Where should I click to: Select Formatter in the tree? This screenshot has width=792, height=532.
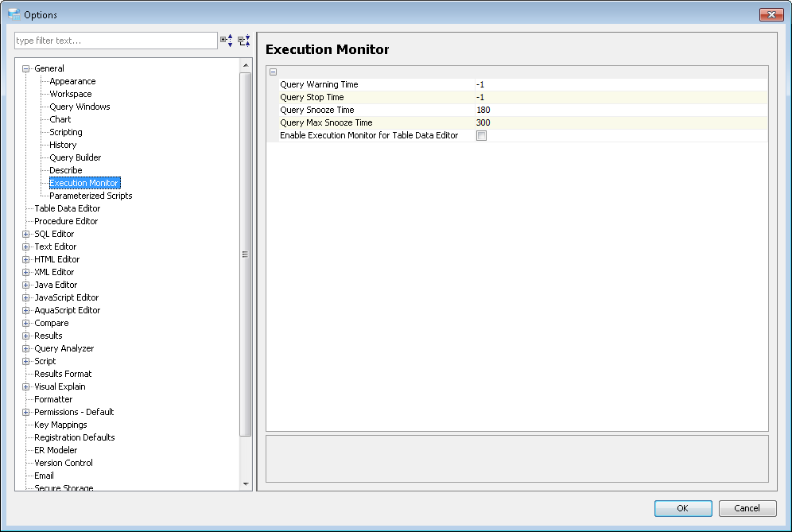click(53, 399)
